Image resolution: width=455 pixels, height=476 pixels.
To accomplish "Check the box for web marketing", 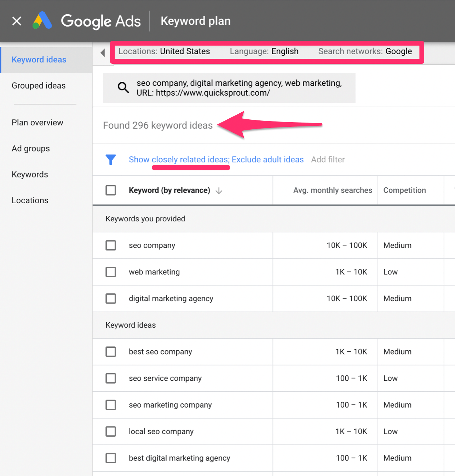I will [111, 272].
